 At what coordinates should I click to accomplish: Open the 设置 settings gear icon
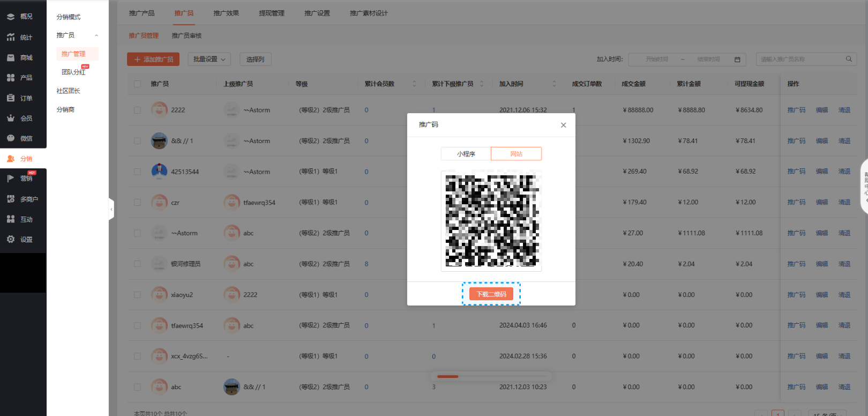[11, 240]
